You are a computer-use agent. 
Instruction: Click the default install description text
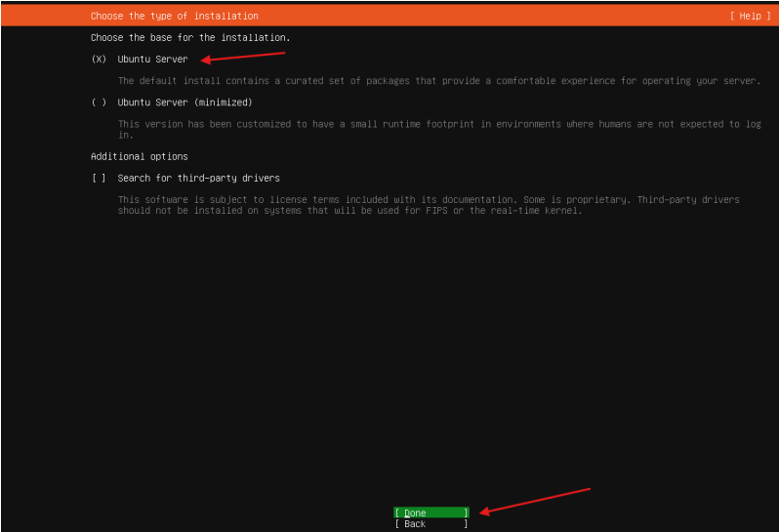(x=438, y=81)
